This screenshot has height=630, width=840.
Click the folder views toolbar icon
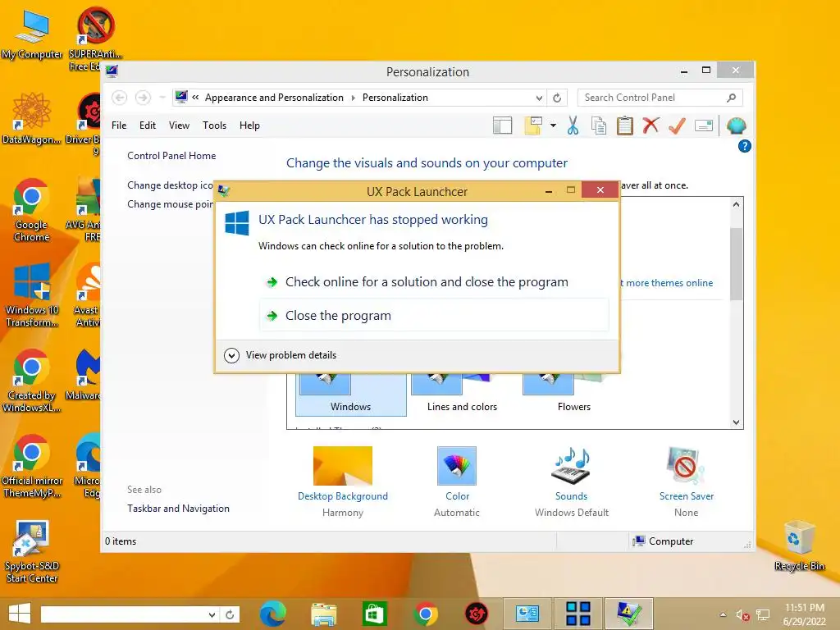533,126
